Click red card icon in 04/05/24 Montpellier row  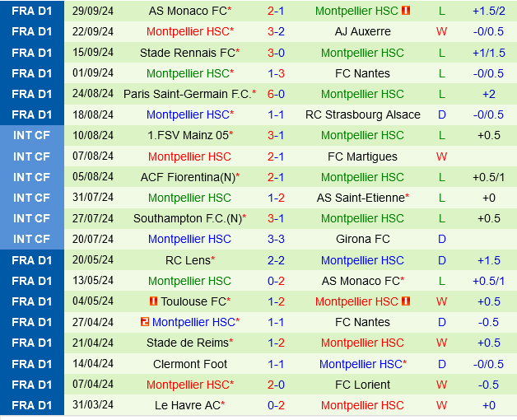click(x=406, y=301)
